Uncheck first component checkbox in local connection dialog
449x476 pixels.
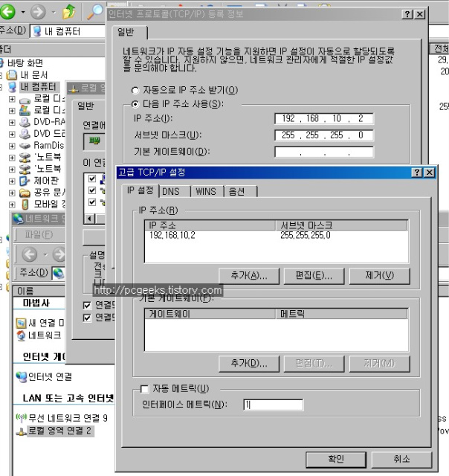(x=92, y=178)
